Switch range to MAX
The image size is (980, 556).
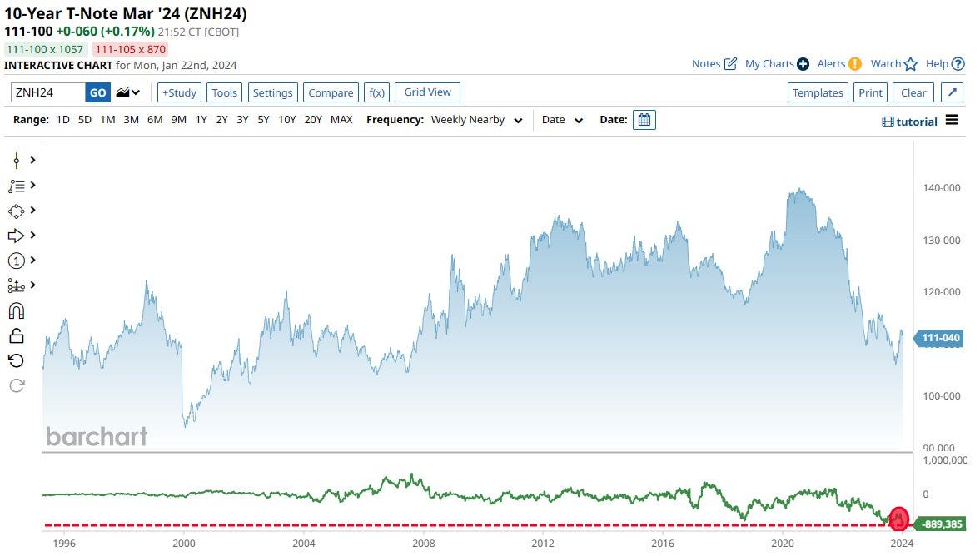tap(341, 120)
